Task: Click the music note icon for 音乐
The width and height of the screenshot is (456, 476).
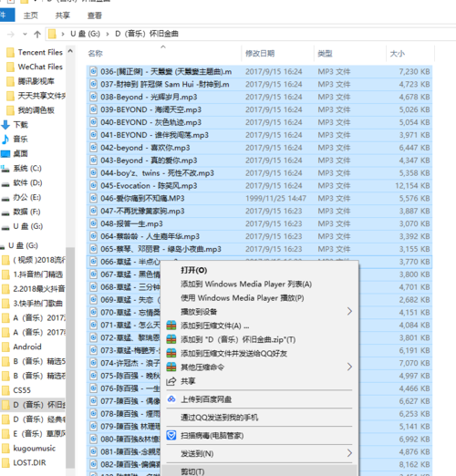Action: (5, 140)
